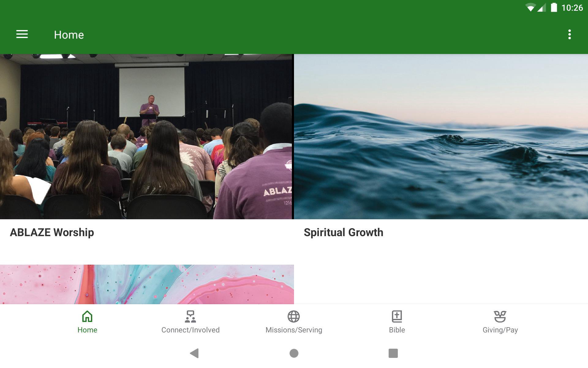Tap the Android home circle button
Viewport: 588px width, 368px height.
pyautogui.click(x=294, y=353)
